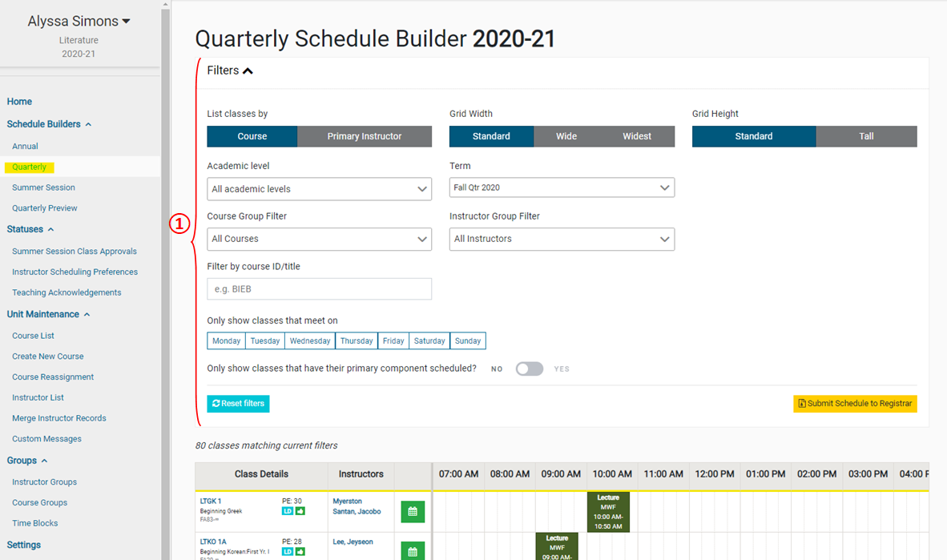
Task: Toggle primary component scheduled switch
Action: 529,369
